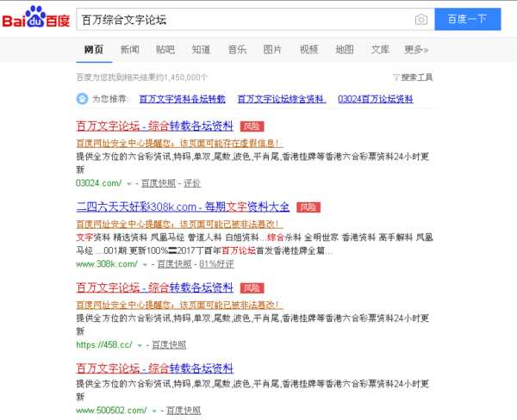The width and height of the screenshot is (517, 420).
Task: Open 搜索工具 search tools
Action: [417, 77]
